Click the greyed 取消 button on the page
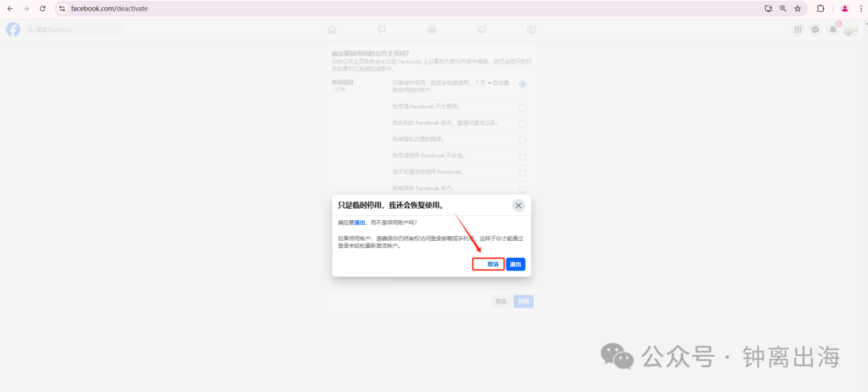This screenshot has height=392, width=868. coord(501,301)
